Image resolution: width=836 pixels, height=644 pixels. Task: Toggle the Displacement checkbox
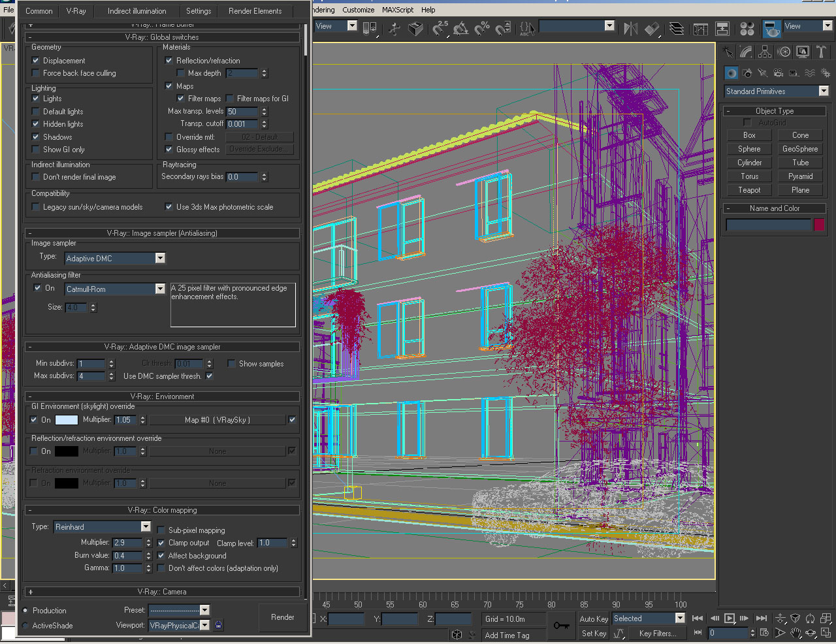[36, 61]
